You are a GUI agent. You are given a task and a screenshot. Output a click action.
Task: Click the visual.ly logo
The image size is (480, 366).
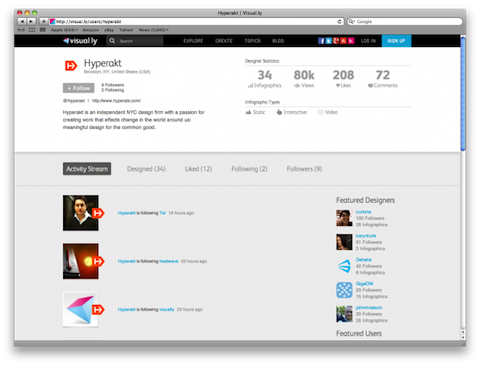pos(80,41)
